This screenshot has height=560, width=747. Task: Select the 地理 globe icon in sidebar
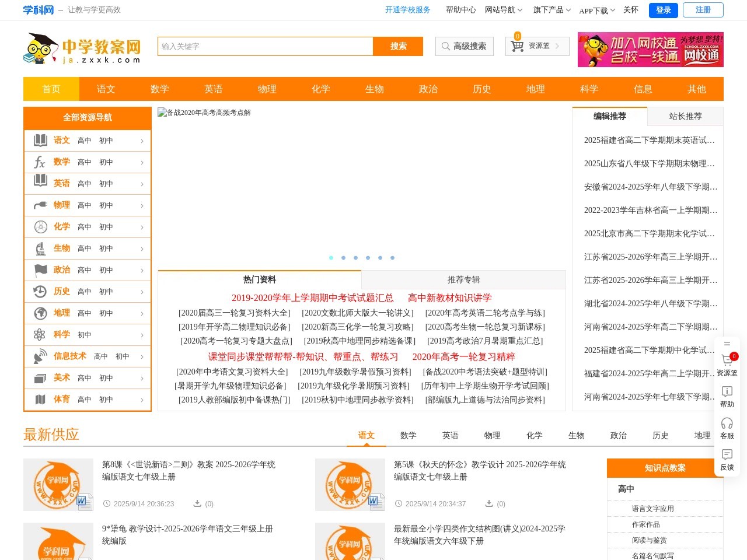point(39,313)
